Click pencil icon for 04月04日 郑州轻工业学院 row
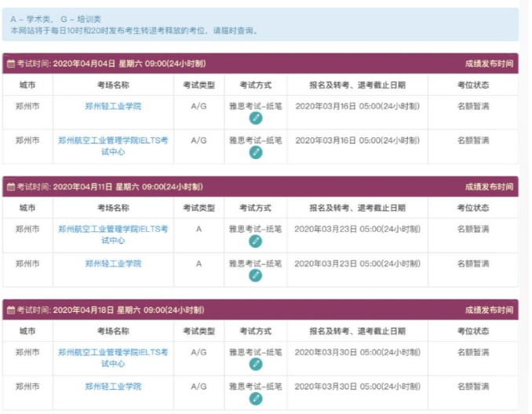532x414 pixels. coord(256,118)
